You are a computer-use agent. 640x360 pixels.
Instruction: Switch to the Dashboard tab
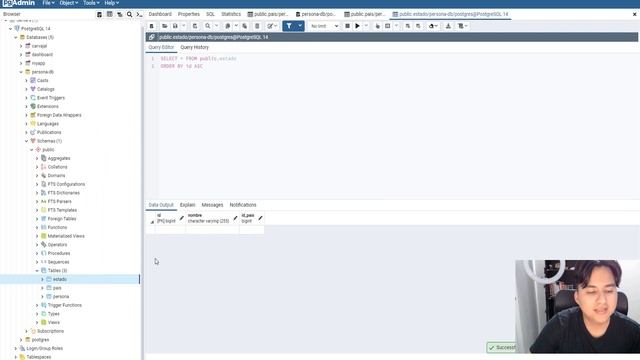(x=160, y=14)
